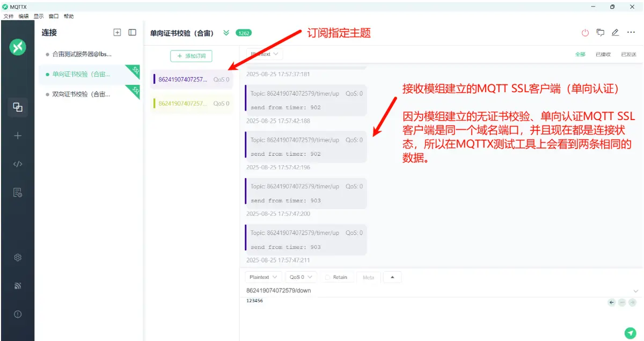Screen dimensions: 644x341
Task: Open the Settings gear icon in the sidebar
Action: [18, 258]
